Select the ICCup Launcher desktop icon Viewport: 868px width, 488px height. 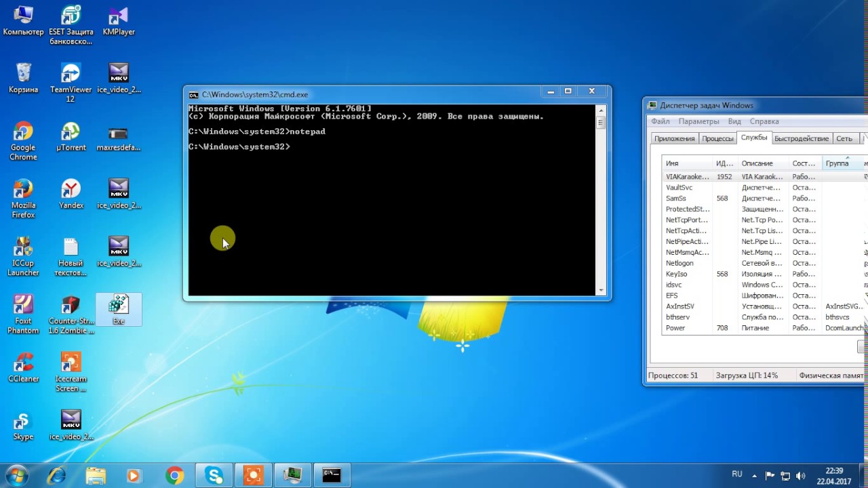click(x=23, y=257)
